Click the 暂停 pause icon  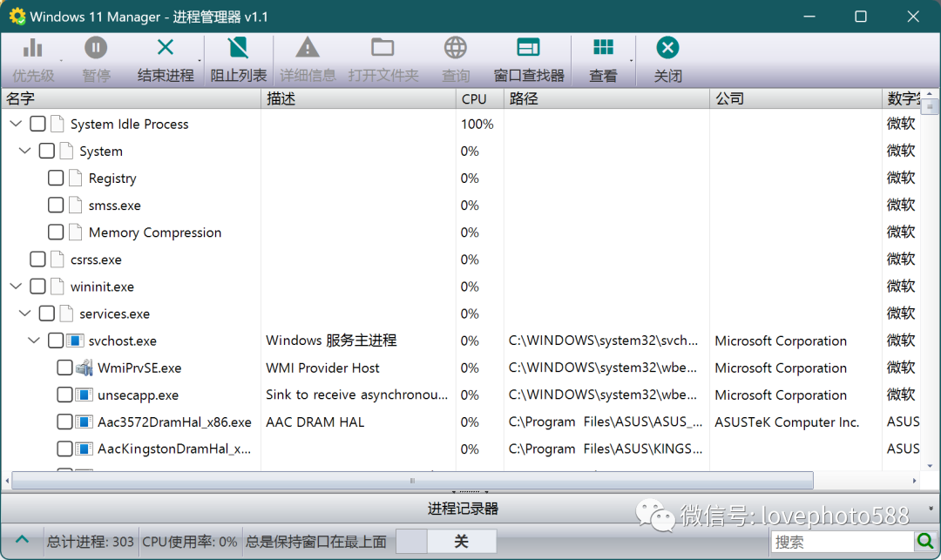(96, 48)
